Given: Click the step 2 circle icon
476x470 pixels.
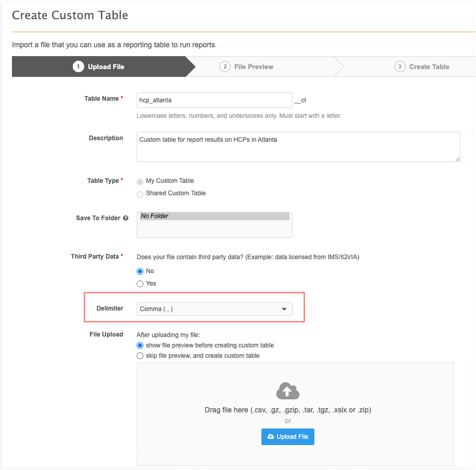Looking at the screenshot, I should coord(225,66).
